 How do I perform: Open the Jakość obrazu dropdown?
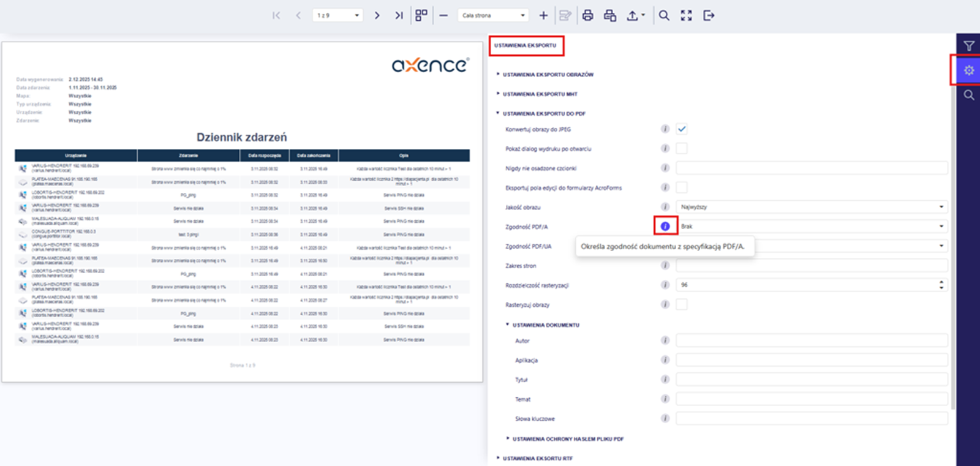click(x=811, y=207)
